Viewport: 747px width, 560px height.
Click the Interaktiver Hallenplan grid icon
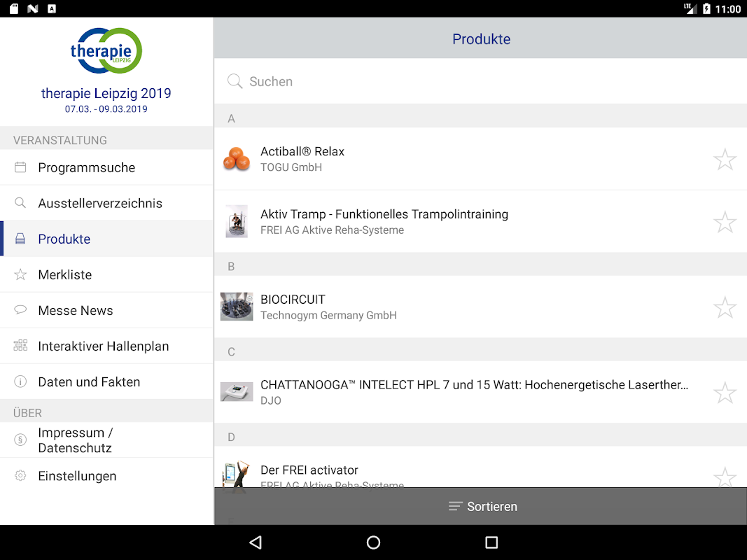[20, 346]
